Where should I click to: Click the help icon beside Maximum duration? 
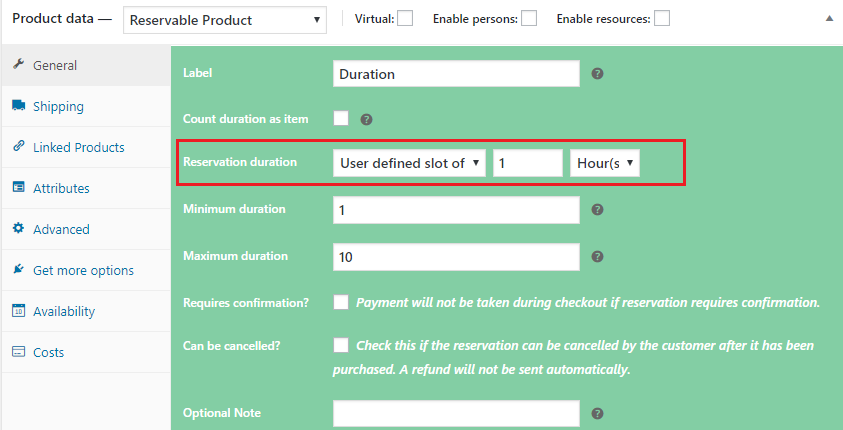tap(597, 257)
